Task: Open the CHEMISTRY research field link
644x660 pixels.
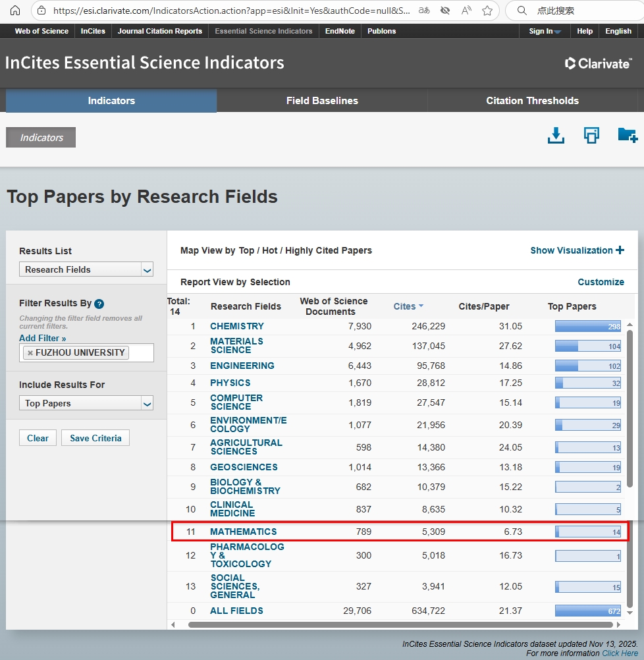Action: pos(236,326)
